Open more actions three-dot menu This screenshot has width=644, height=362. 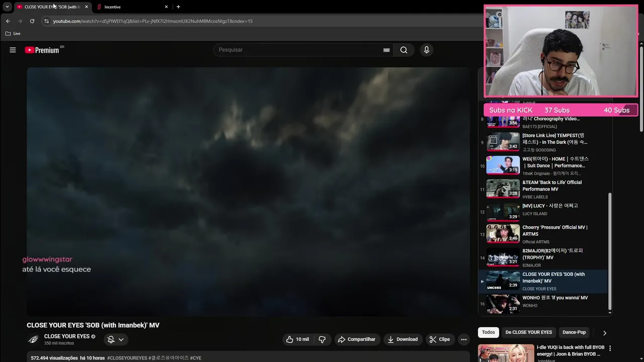pos(464,339)
